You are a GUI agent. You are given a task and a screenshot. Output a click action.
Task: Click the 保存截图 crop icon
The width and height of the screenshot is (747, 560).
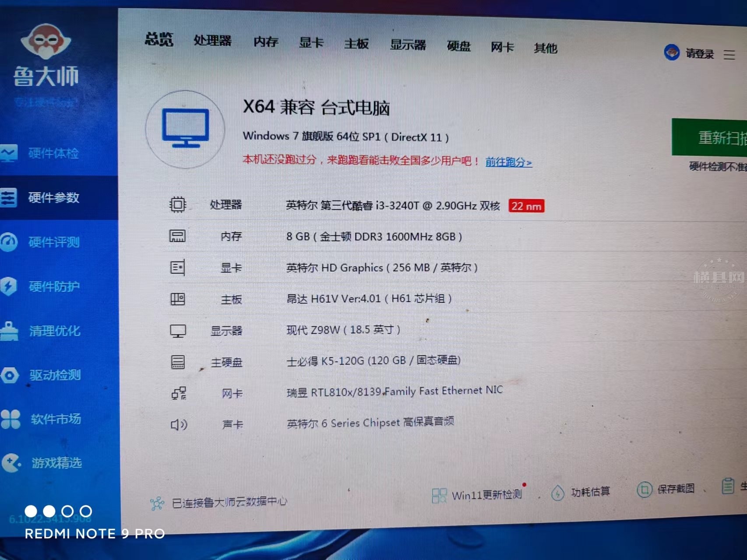coord(644,490)
